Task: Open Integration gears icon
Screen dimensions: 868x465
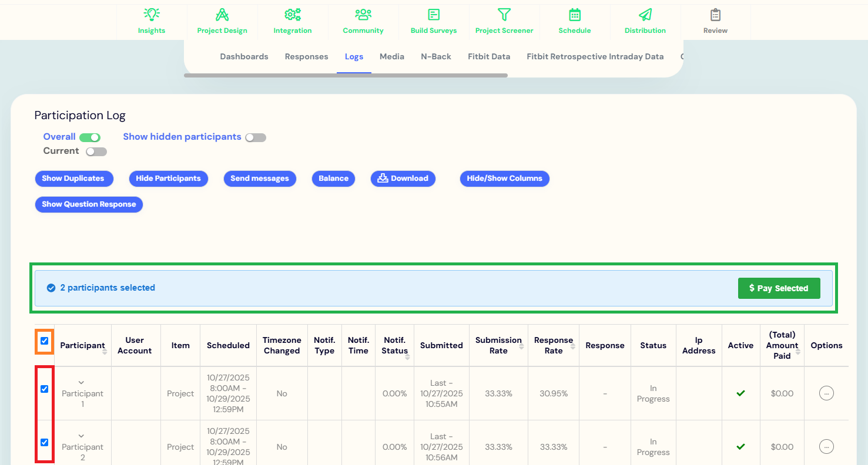Action: (x=292, y=15)
